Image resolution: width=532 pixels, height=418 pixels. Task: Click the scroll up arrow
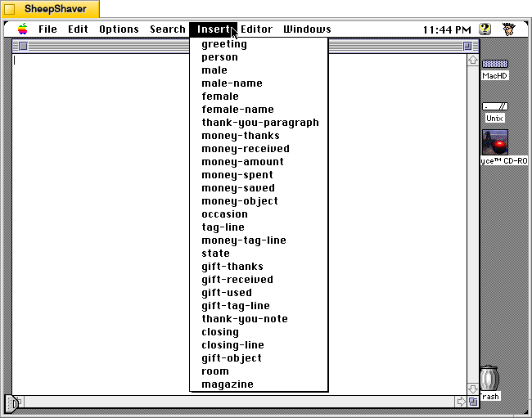coord(472,61)
